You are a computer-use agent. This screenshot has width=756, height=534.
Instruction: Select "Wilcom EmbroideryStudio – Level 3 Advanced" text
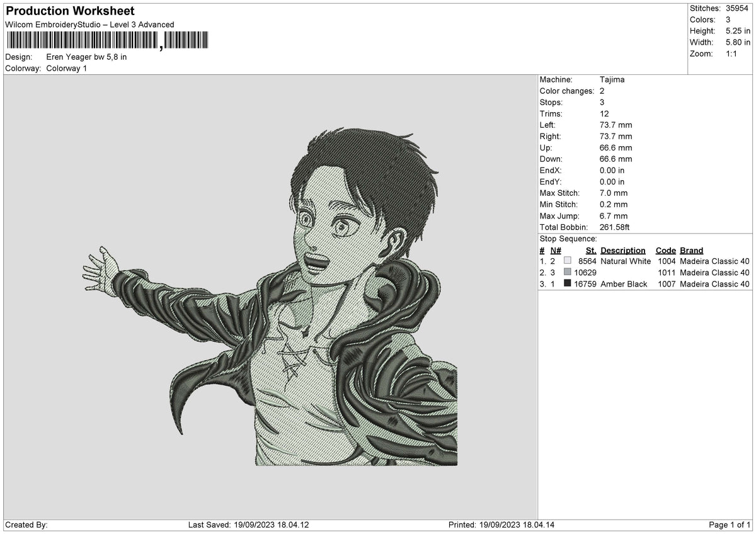[89, 25]
